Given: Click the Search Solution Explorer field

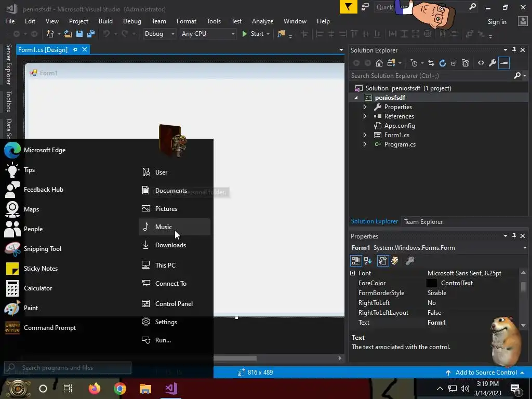Looking at the screenshot, I should click(431, 76).
